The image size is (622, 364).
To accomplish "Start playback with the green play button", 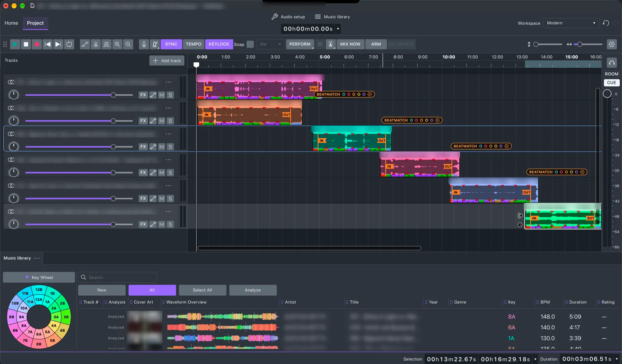I will 15,44.
